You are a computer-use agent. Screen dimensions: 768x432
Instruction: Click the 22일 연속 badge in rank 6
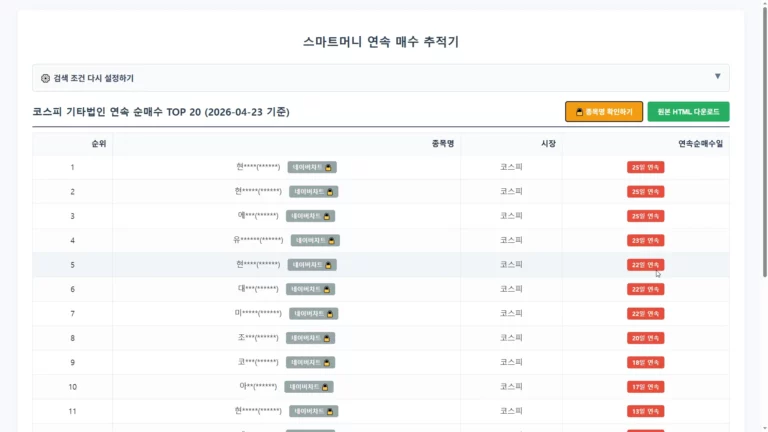[x=646, y=289]
